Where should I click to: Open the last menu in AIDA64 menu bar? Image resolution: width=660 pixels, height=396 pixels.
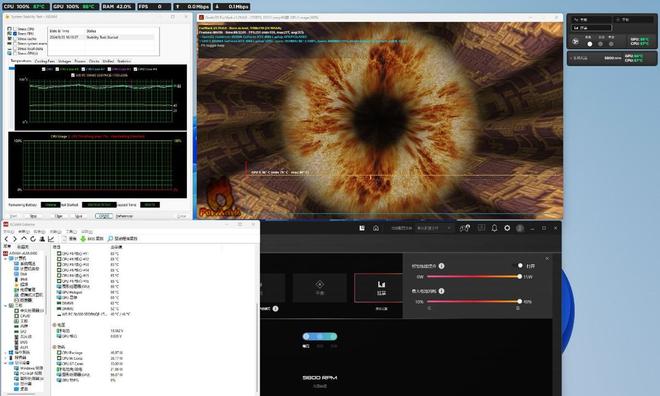(x=87, y=232)
